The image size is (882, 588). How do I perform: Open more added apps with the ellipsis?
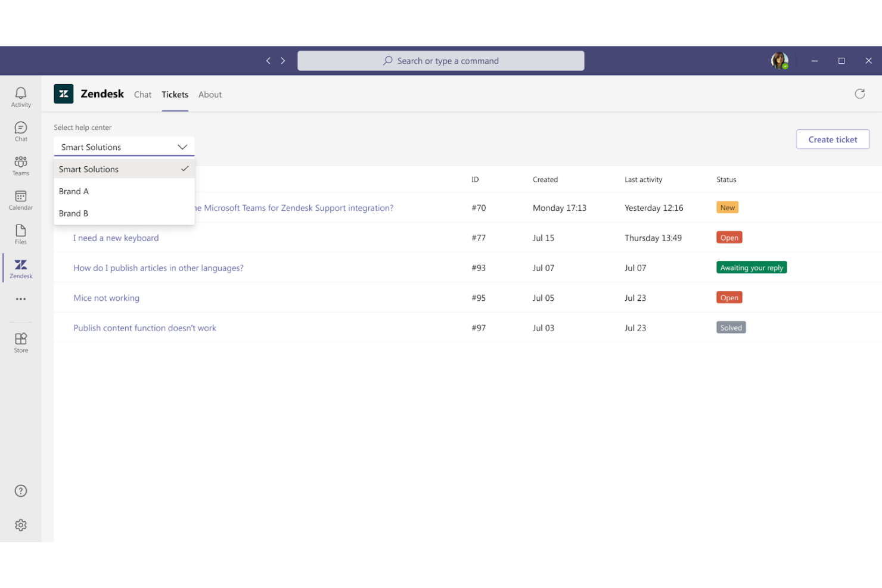point(20,298)
